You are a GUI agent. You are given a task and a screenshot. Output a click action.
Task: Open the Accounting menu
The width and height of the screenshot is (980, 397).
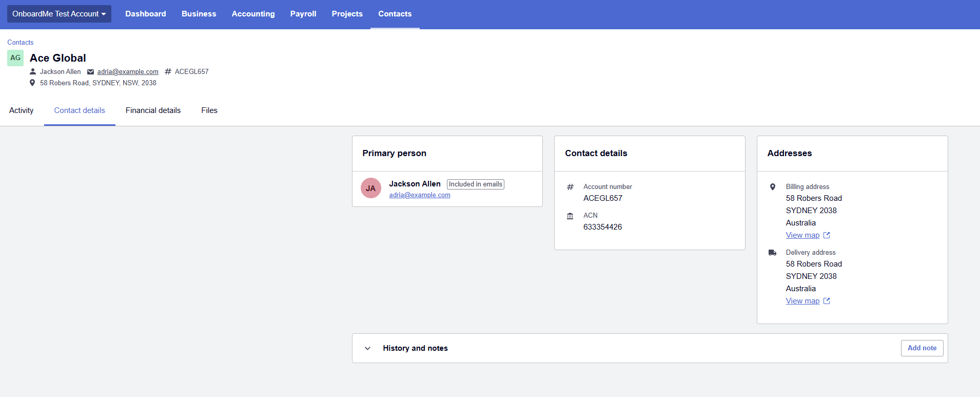(x=253, y=14)
